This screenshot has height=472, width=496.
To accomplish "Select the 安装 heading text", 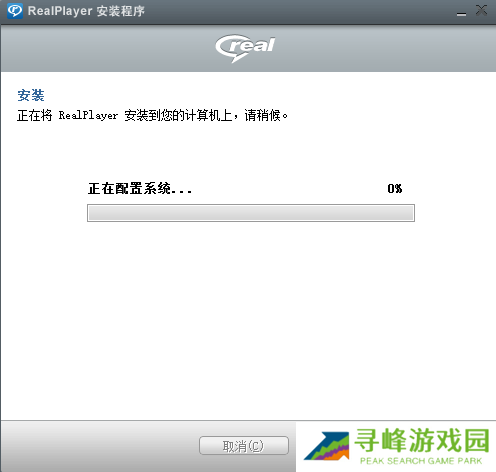I will coord(31,95).
